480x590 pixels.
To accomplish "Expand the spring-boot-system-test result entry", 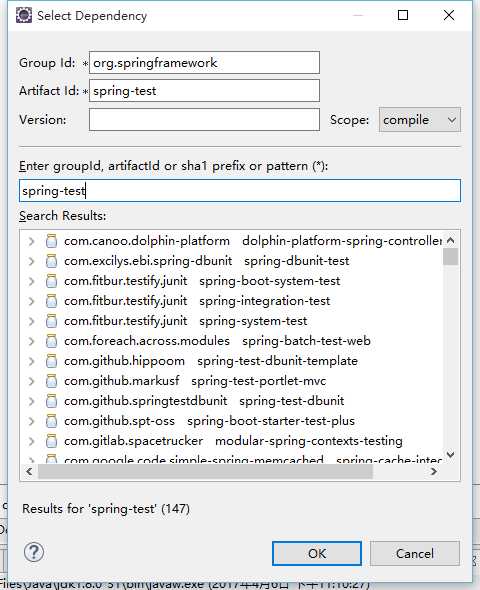I will coord(32,281).
